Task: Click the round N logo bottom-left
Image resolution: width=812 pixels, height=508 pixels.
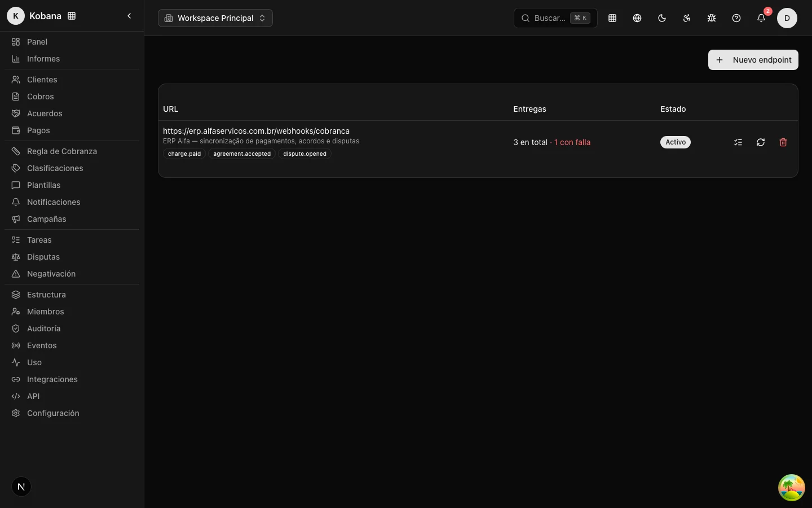Action: pos(21,487)
